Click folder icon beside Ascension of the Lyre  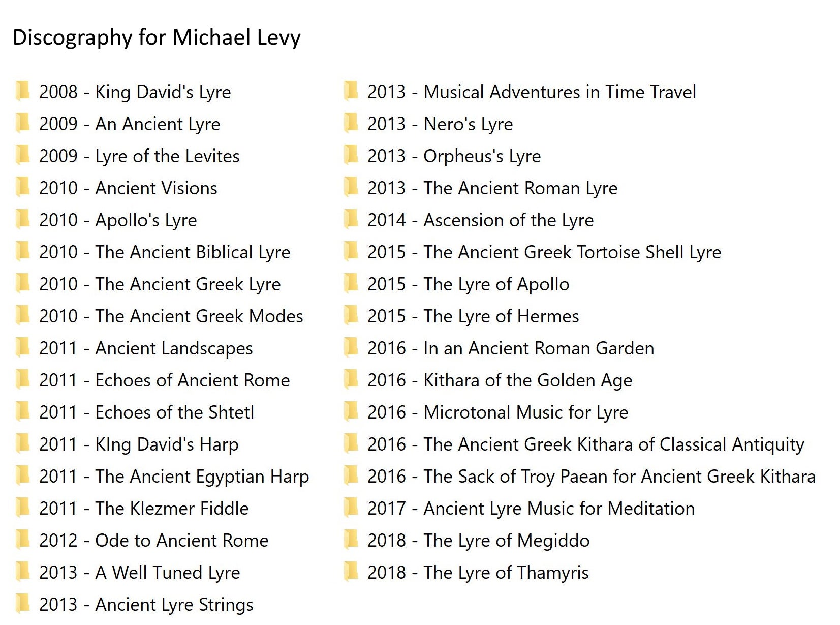351,220
